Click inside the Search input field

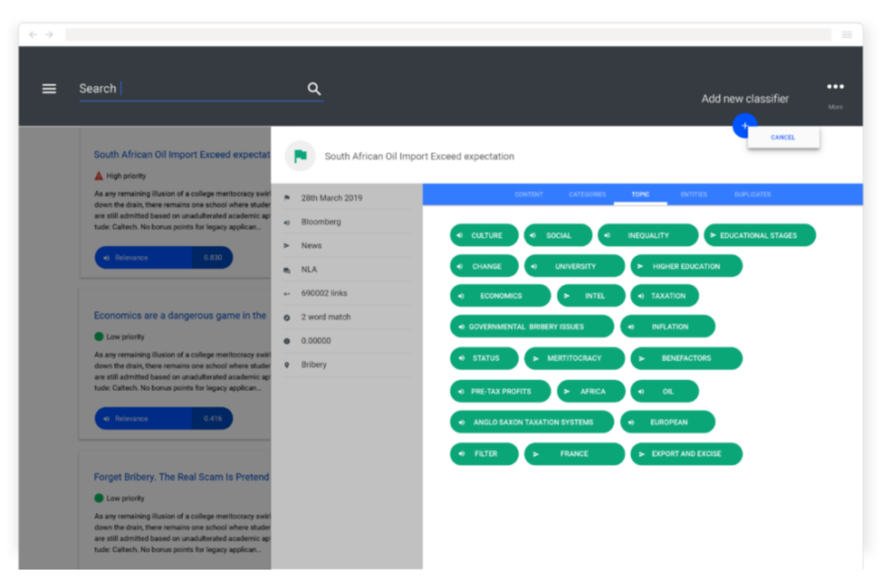click(179, 88)
